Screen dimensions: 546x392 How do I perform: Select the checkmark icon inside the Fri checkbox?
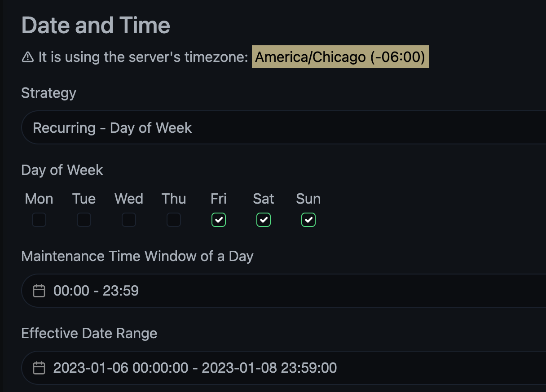tap(219, 220)
